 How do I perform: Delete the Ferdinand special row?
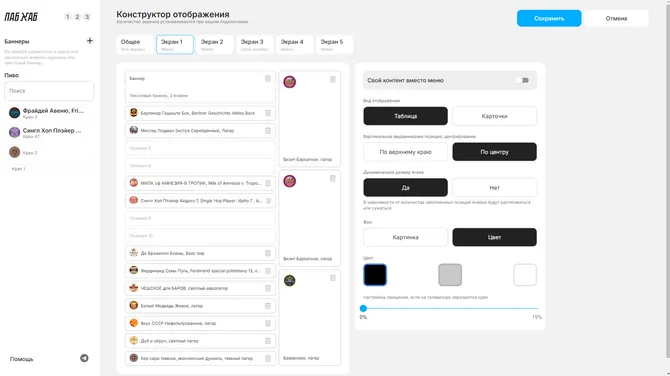coord(268,271)
